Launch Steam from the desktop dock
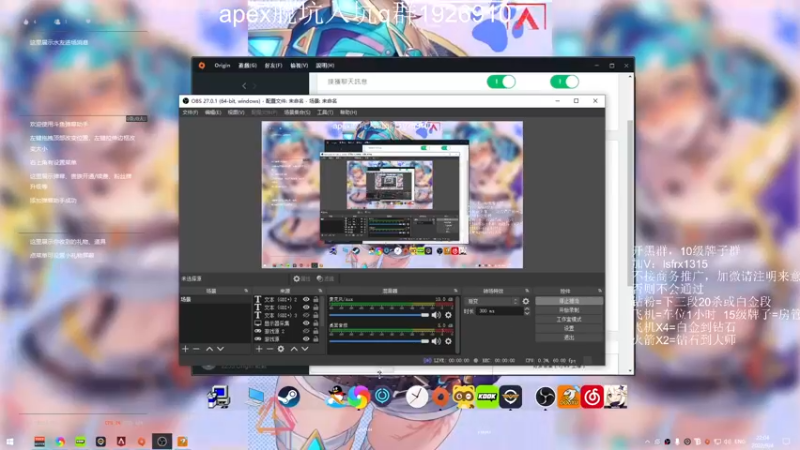The height and width of the screenshot is (450, 800). point(289,397)
